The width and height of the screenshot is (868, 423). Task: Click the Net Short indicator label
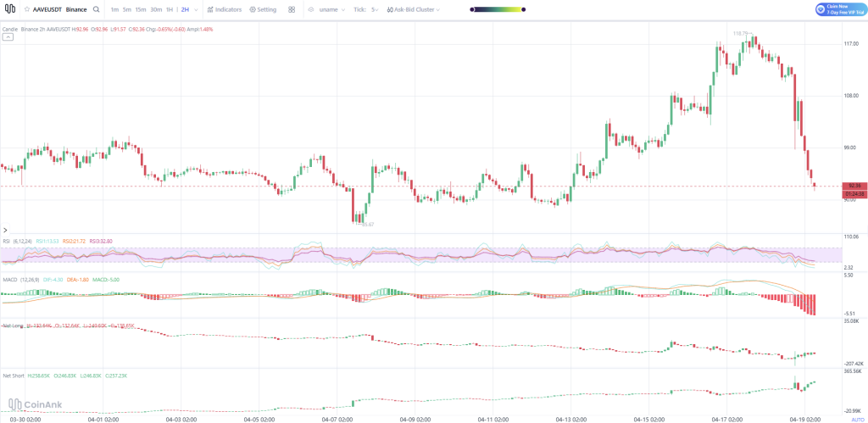[x=14, y=376]
